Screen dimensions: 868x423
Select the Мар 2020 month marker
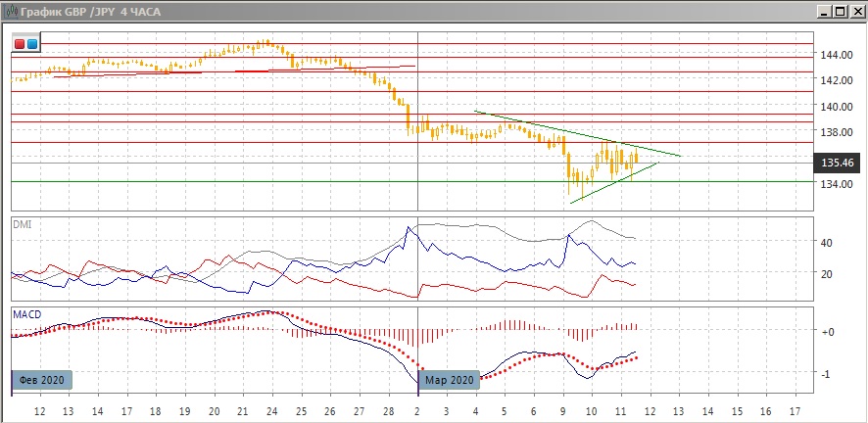point(452,380)
